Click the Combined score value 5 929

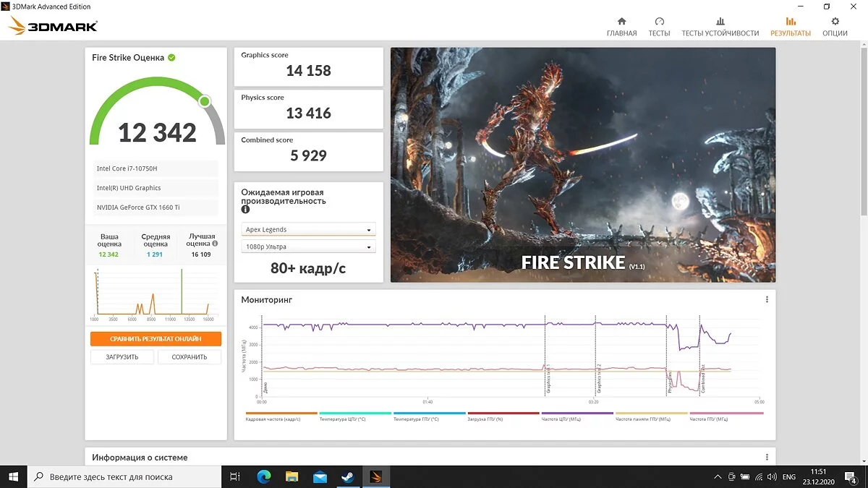[x=308, y=155]
